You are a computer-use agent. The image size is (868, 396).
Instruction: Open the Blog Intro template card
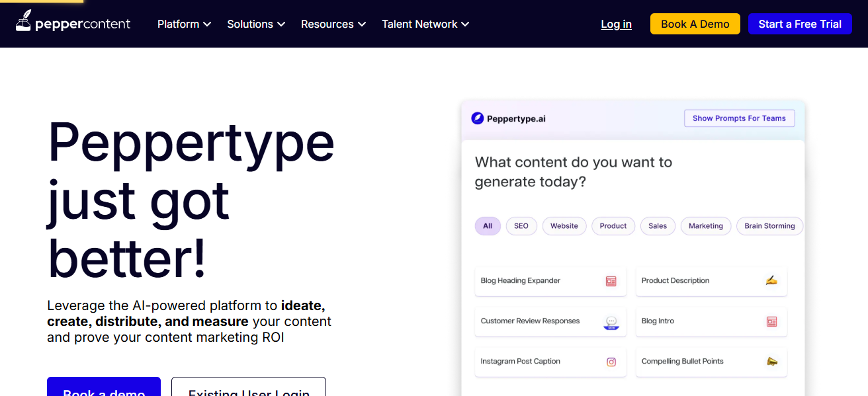click(x=711, y=321)
